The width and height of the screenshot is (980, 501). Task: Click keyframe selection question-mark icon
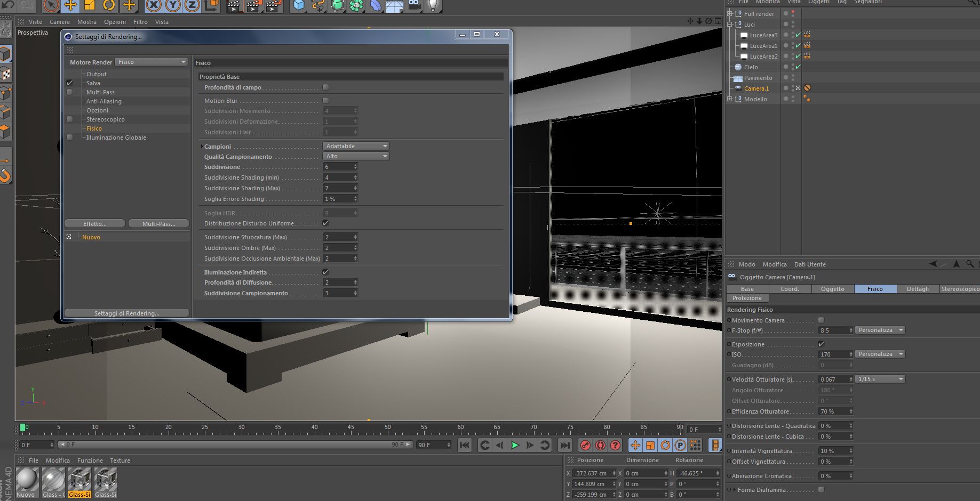pos(615,445)
